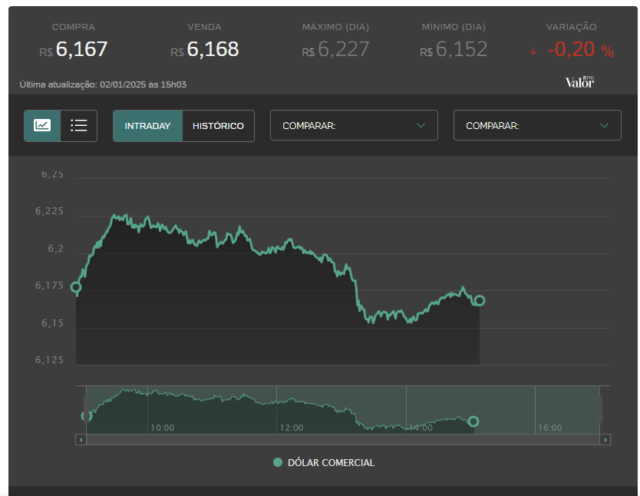Click the Valor logo
Image resolution: width=640 pixels, height=496 pixels.
tap(580, 82)
